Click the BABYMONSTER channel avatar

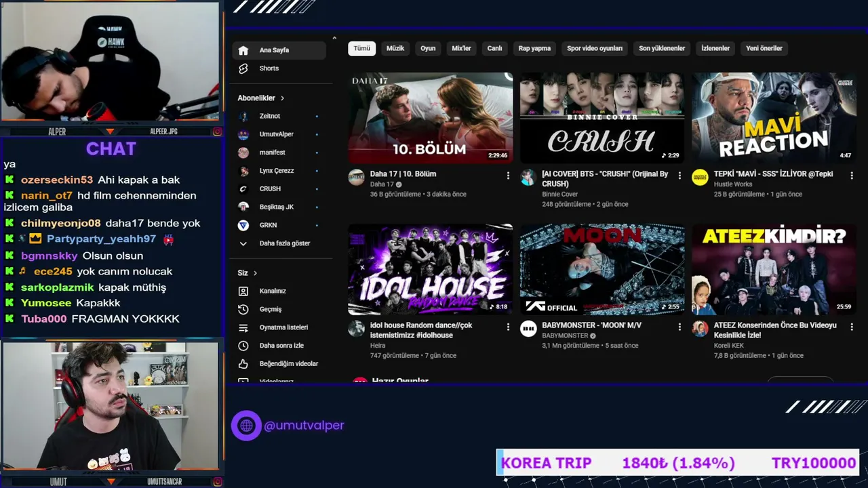[x=528, y=329]
